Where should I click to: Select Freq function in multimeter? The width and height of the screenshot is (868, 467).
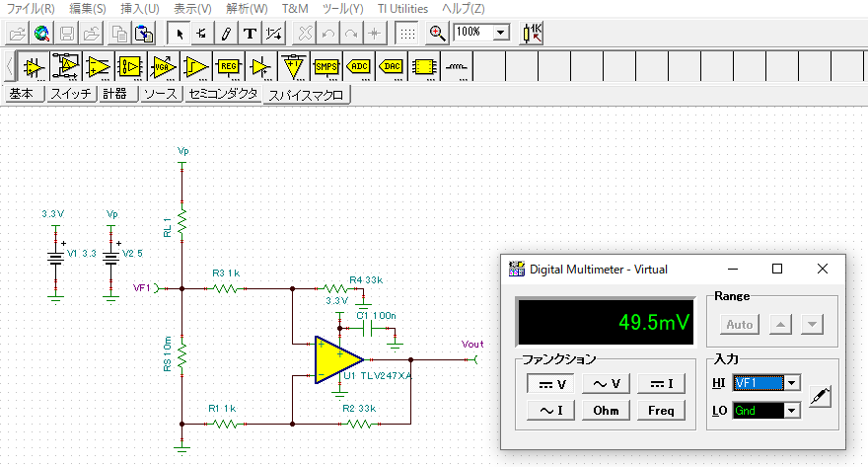click(x=661, y=411)
